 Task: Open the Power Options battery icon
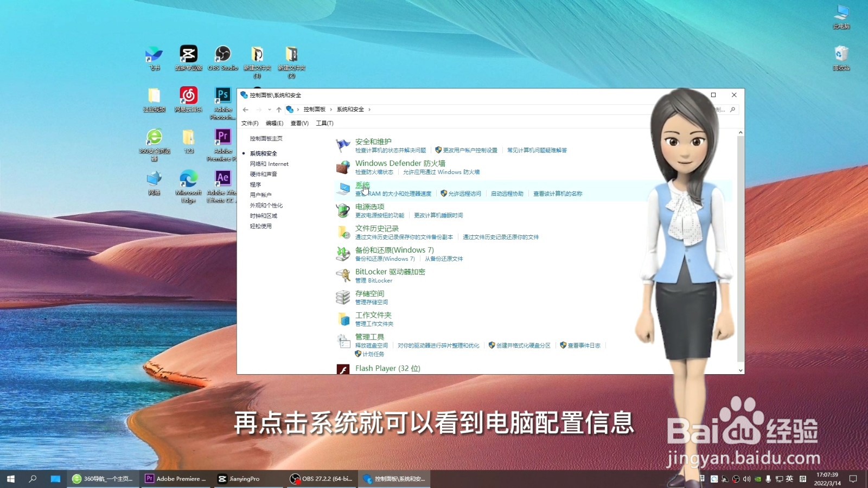pyautogui.click(x=343, y=210)
